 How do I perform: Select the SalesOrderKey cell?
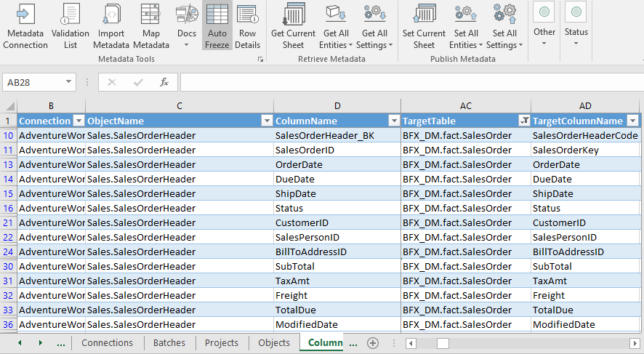(x=585, y=150)
